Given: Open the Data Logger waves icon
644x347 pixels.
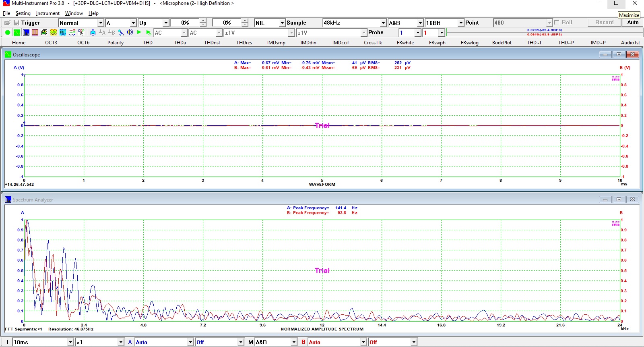Looking at the screenshot, I should [72, 33].
